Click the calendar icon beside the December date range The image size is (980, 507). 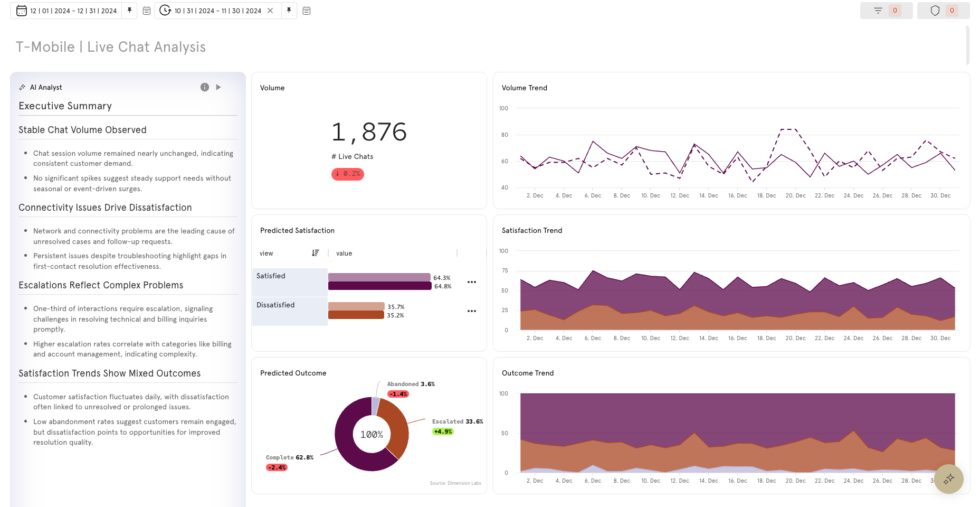coord(22,11)
